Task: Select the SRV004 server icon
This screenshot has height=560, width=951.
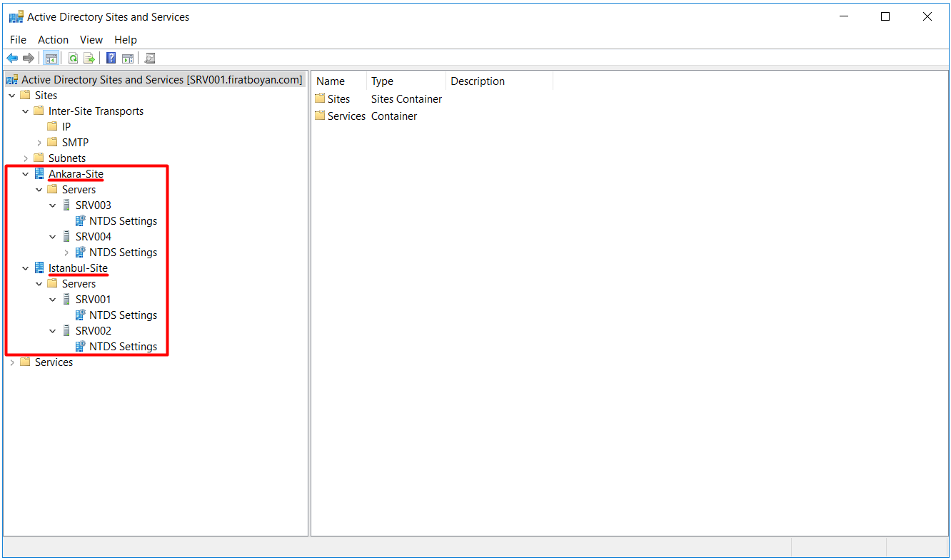Action: point(66,236)
